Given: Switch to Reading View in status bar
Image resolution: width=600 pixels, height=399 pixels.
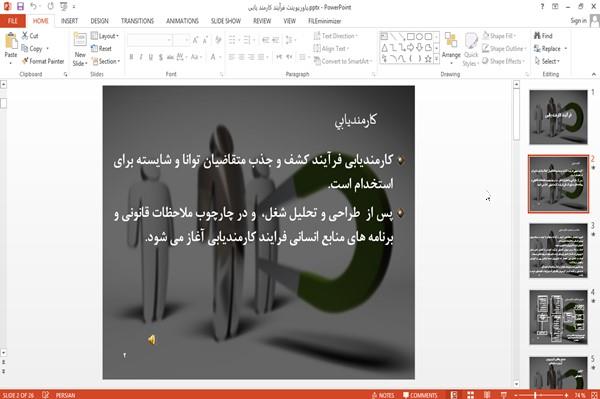Looking at the screenshot, I should click(x=487, y=395).
